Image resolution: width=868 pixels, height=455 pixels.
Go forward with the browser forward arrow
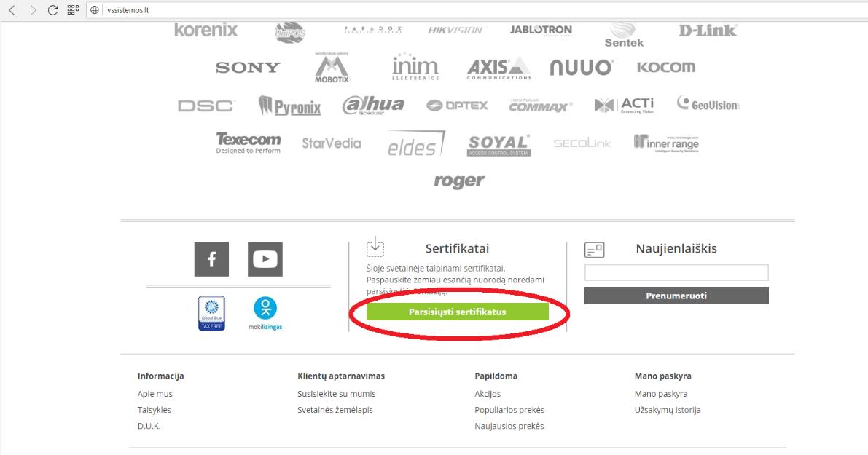coord(33,10)
